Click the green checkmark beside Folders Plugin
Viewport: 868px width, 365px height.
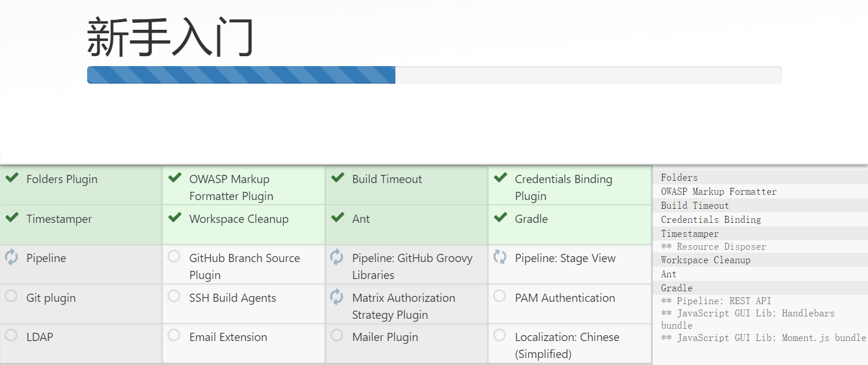12,178
